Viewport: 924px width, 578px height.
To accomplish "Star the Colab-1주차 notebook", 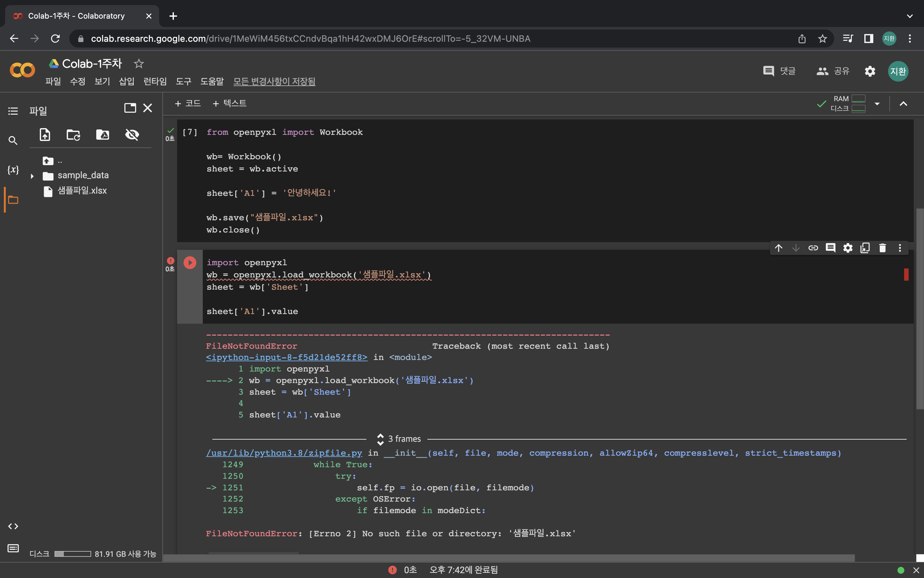I will [x=139, y=64].
